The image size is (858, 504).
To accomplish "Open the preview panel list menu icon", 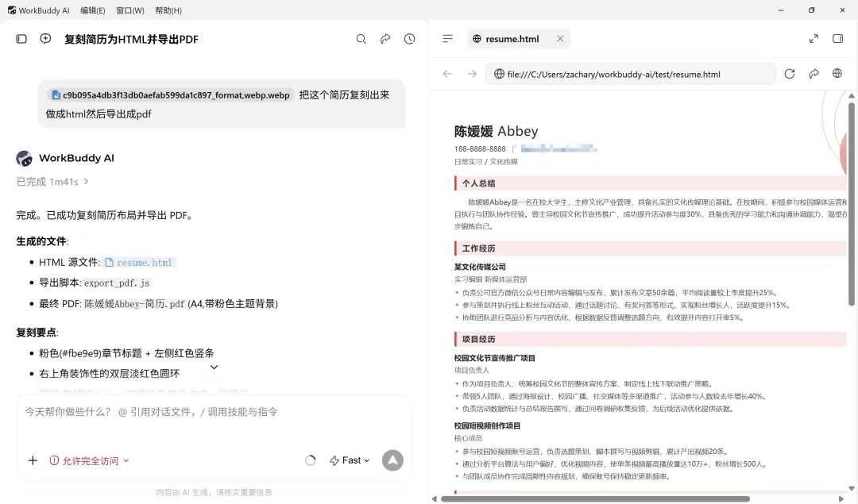I will coord(447,38).
